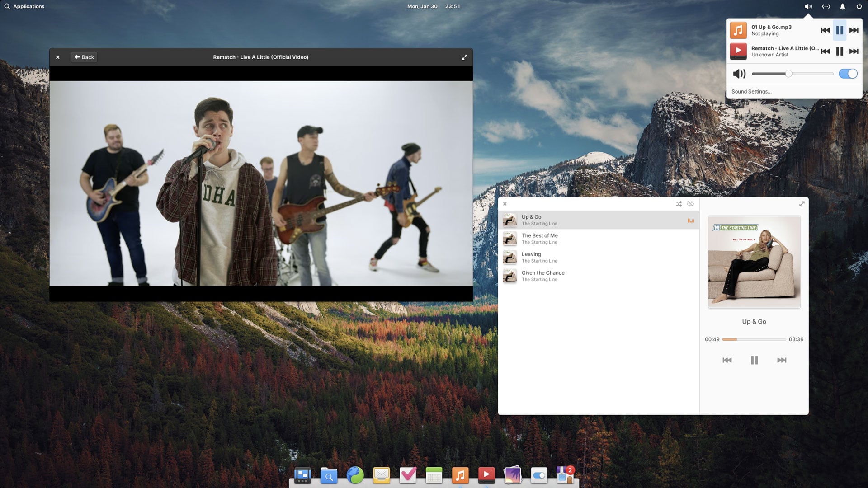Click the Up & Go album art thumbnail
868x488 pixels.
tap(509, 220)
